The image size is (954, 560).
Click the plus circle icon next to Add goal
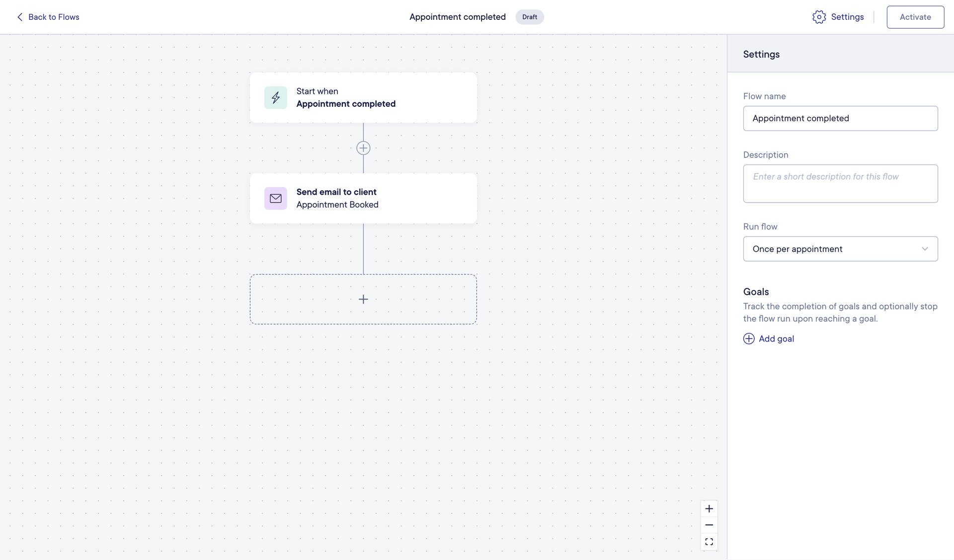tap(749, 339)
